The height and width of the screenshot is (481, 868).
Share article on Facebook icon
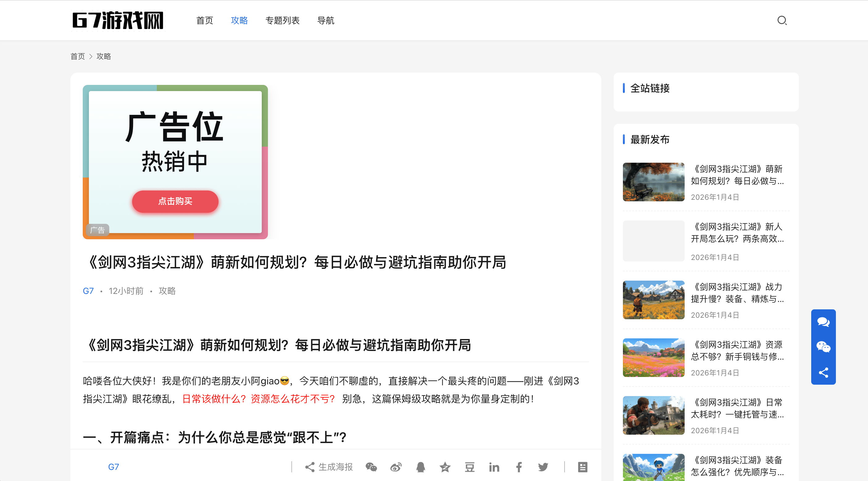pos(519,467)
